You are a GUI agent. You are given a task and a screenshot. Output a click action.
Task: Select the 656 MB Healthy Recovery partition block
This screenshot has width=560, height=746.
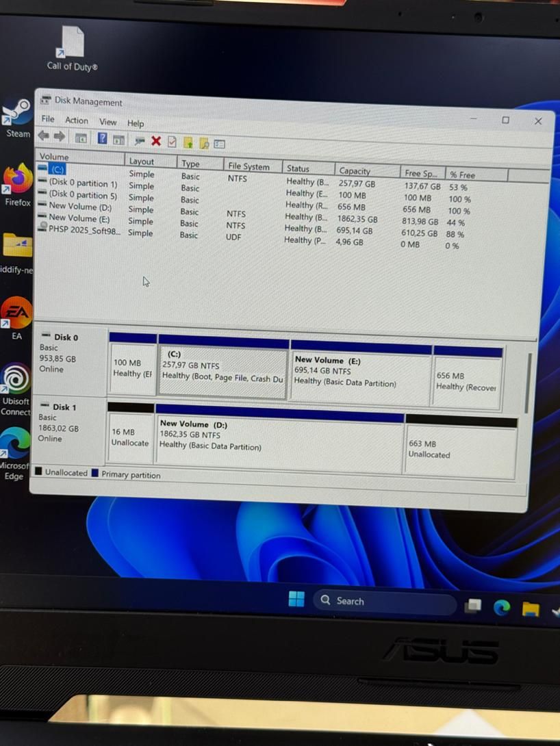pyautogui.click(x=467, y=378)
